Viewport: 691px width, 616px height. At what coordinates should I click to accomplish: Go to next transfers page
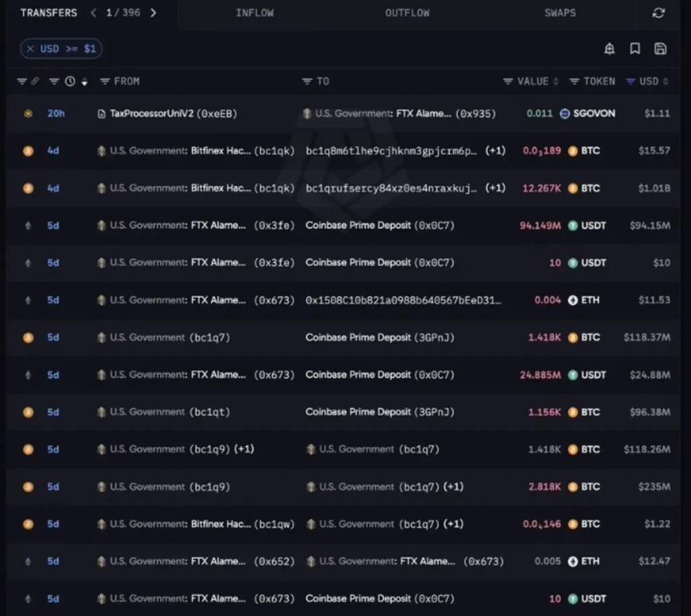coord(153,13)
